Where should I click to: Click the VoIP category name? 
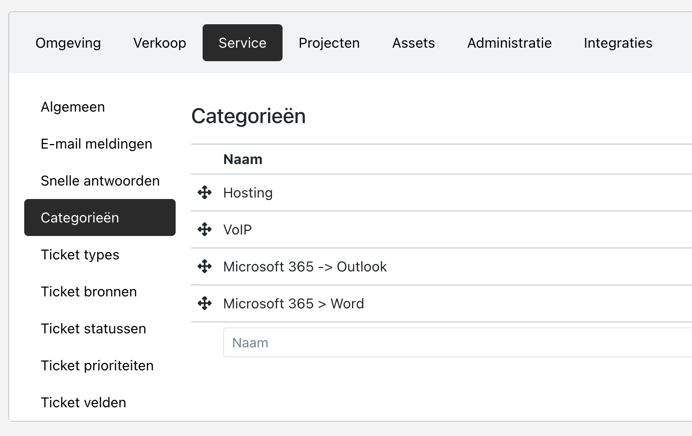(237, 230)
